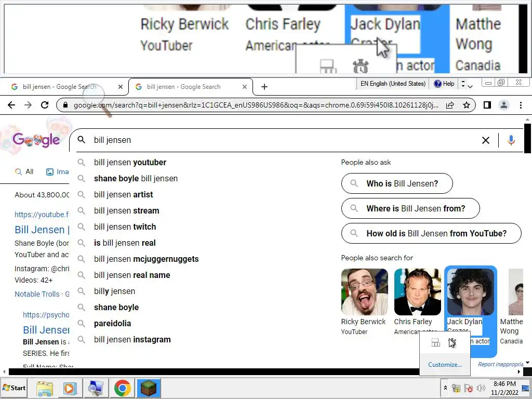Viewport: 532px width, 399px height.
Task: Switch to the first bill jensen tab
Action: [59, 87]
